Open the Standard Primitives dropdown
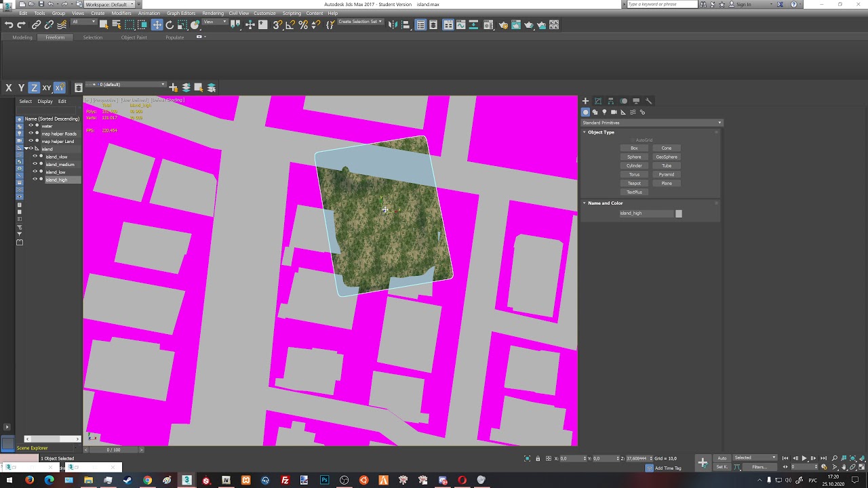Image resolution: width=868 pixels, height=488 pixels. tap(652, 123)
